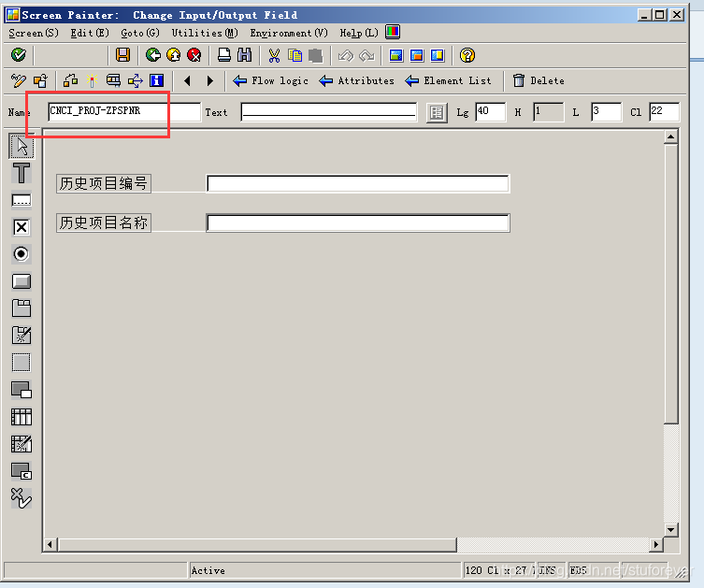This screenshot has height=588, width=704.
Task: Select the pointer cursor tool
Action: 22,146
